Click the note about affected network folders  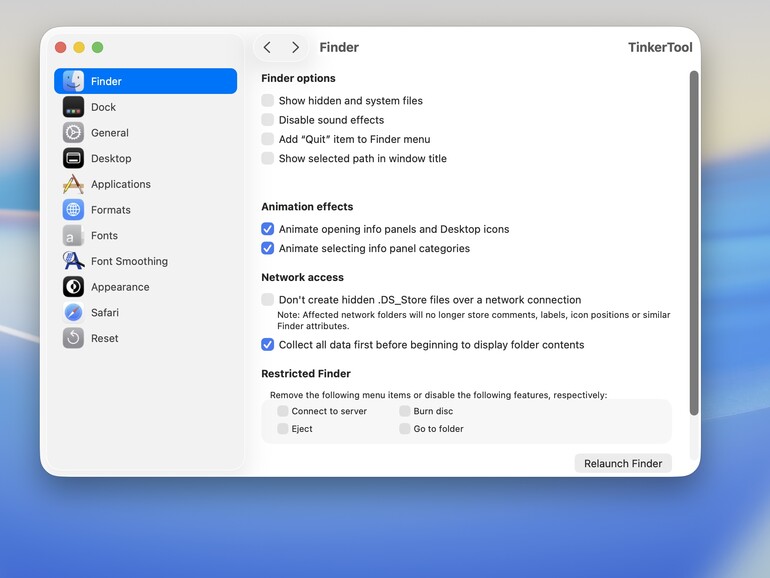(473, 320)
